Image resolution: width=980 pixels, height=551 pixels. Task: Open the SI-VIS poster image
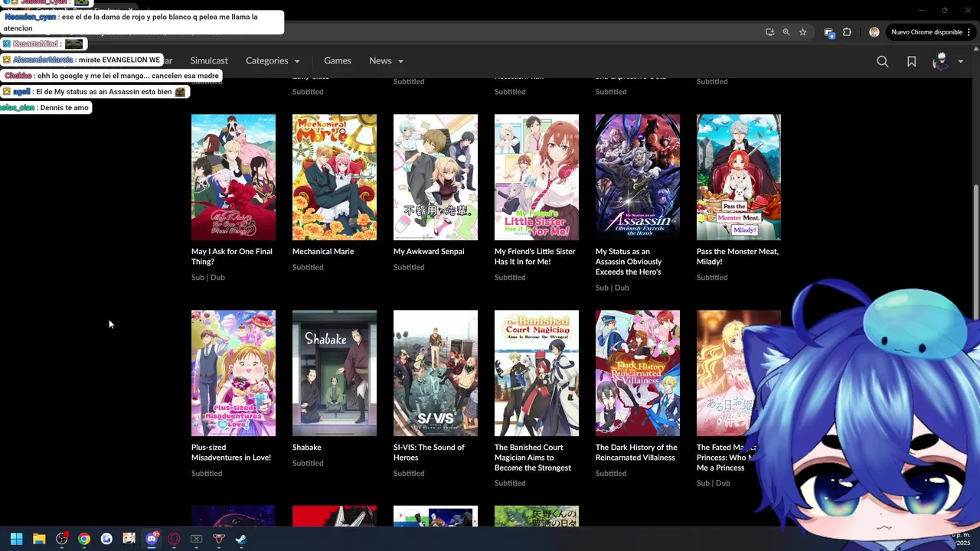[436, 373]
